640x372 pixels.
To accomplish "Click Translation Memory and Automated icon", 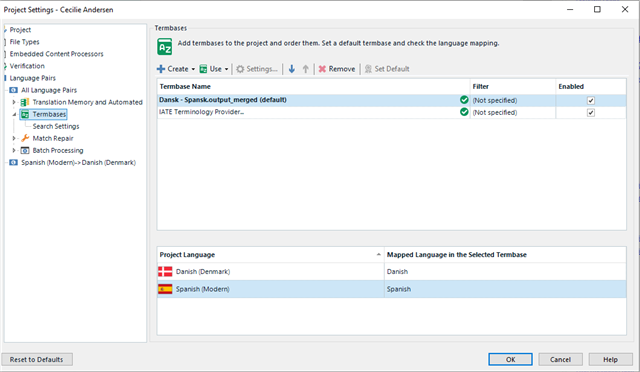I will 25,102.
